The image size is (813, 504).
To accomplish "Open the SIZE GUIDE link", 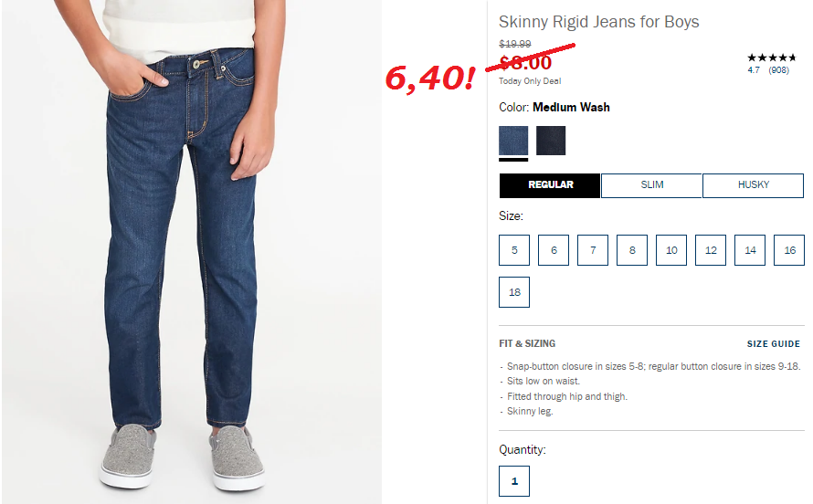I will tap(773, 344).
